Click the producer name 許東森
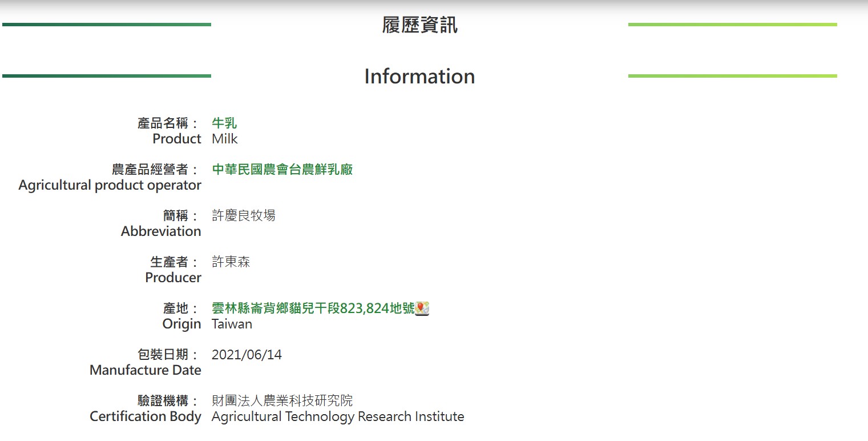Image resolution: width=868 pixels, height=441 pixels. 231,262
